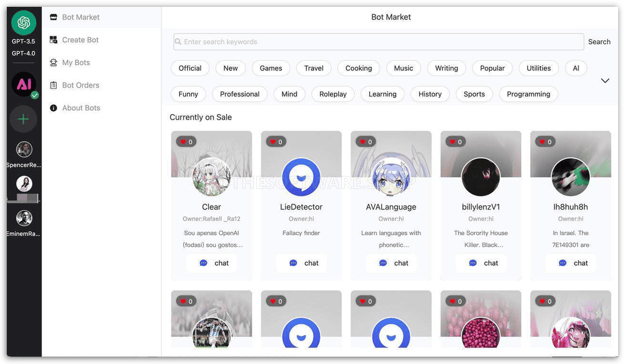Viewport: 625px width, 364px height.
Task: Chat with the Ih8huh8h bot
Action: (x=570, y=263)
